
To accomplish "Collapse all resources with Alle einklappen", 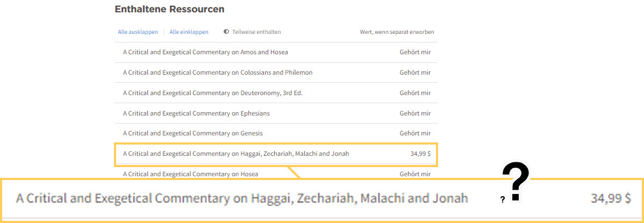I will 189,32.
